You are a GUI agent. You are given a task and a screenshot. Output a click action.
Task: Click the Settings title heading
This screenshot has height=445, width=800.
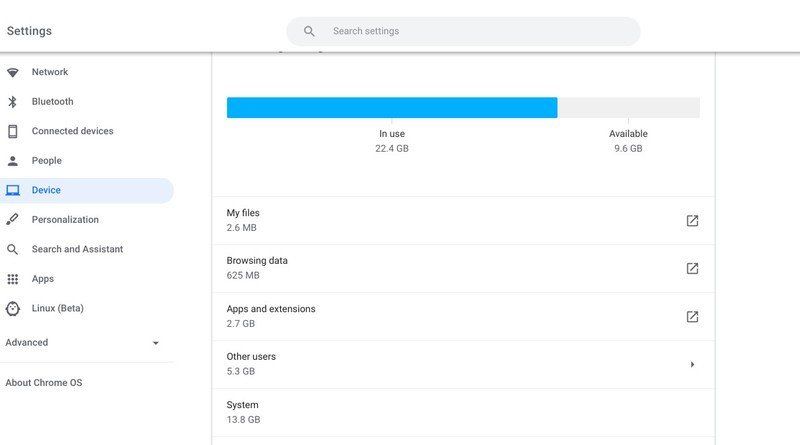[29, 31]
